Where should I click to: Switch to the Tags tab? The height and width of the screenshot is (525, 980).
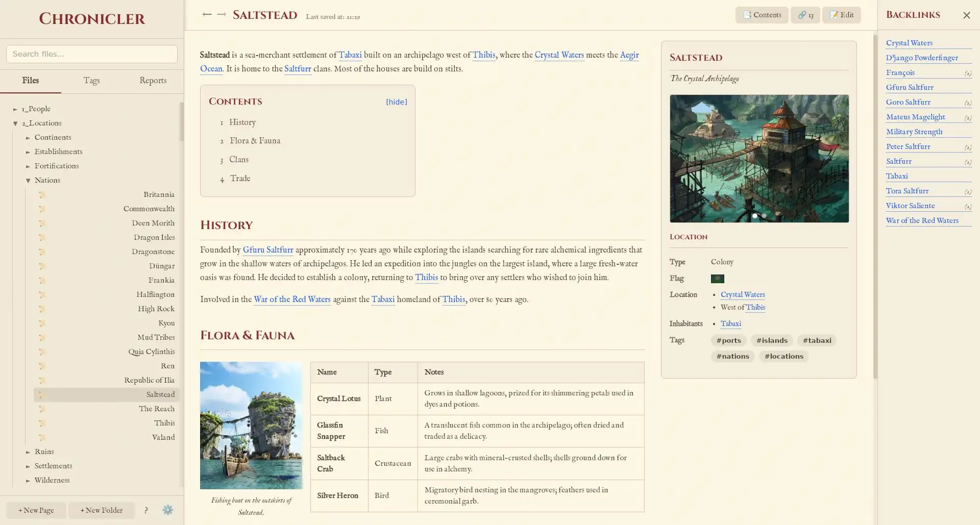(x=92, y=81)
